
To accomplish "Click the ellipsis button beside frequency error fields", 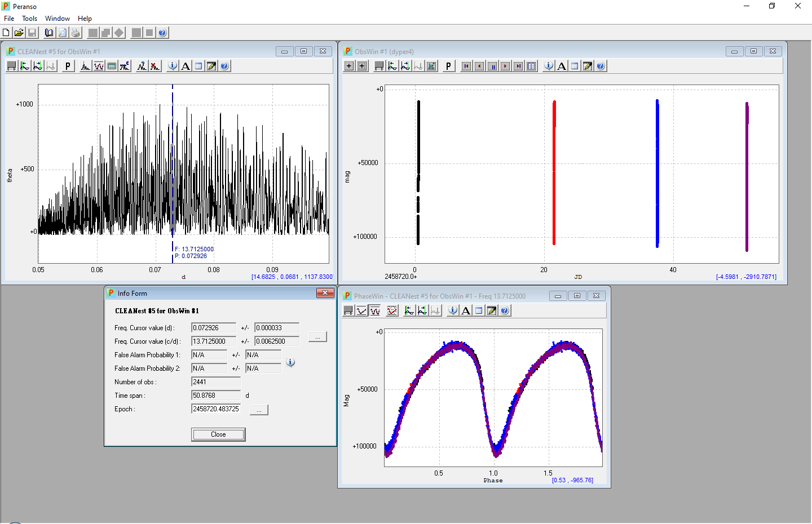I will tap(317, 337).
